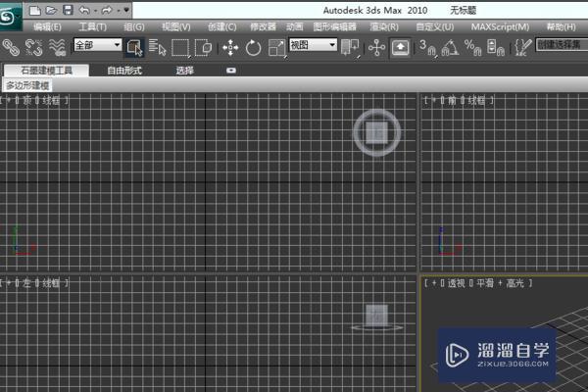The image size is (588, 392).
Task: Open the 3ds Max application button
Action: tap(10, 17)
